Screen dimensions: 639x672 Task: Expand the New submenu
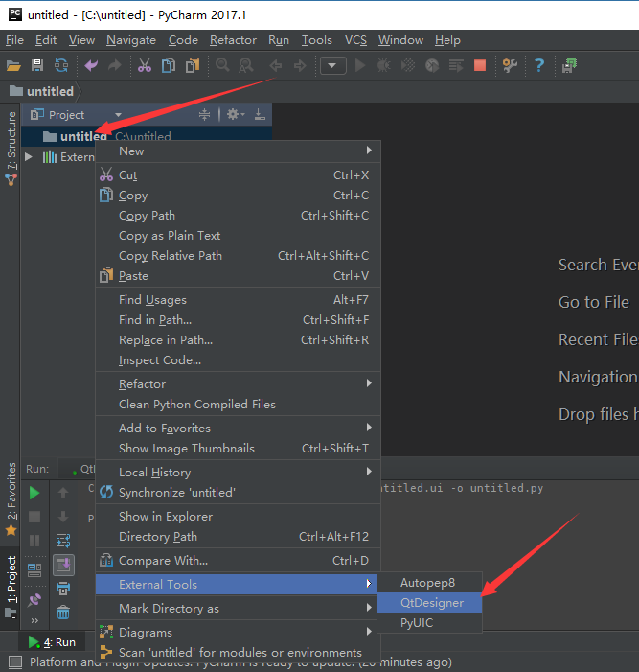tap(239, 151)
